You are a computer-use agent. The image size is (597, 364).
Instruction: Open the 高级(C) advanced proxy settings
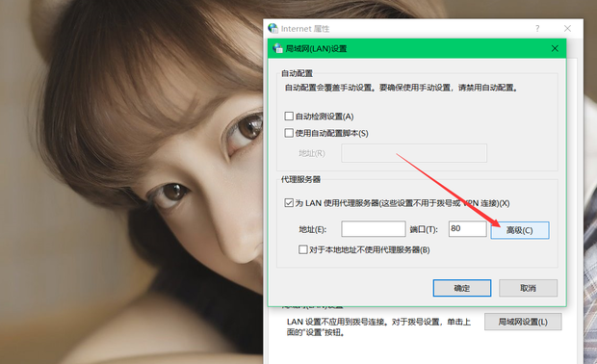click(x=520, y=230)
